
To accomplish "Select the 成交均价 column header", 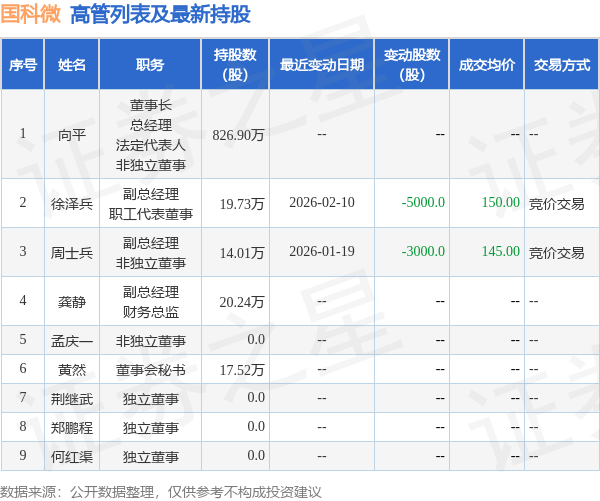I will (486, 65).
